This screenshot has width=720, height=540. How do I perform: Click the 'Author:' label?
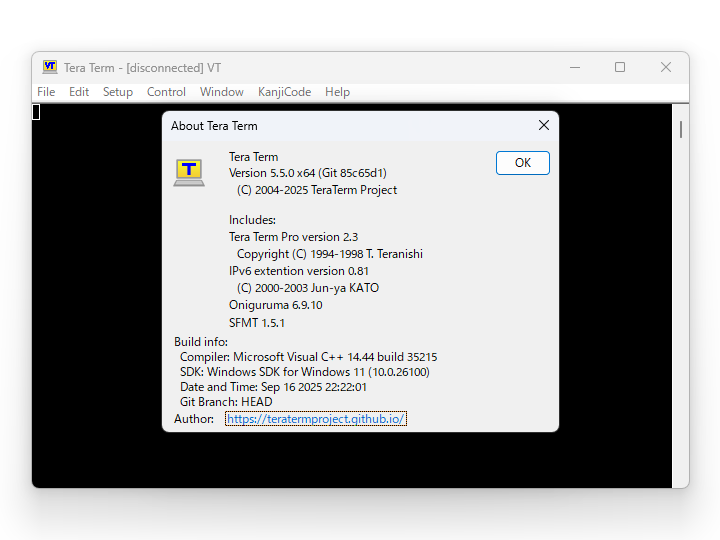194,419
